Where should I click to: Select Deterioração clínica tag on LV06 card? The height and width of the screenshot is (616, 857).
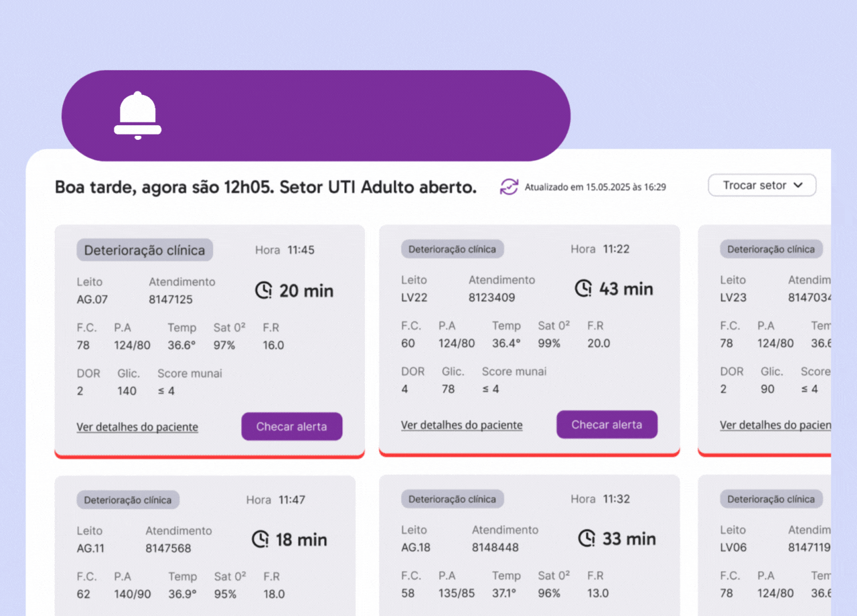click(771, 499)
